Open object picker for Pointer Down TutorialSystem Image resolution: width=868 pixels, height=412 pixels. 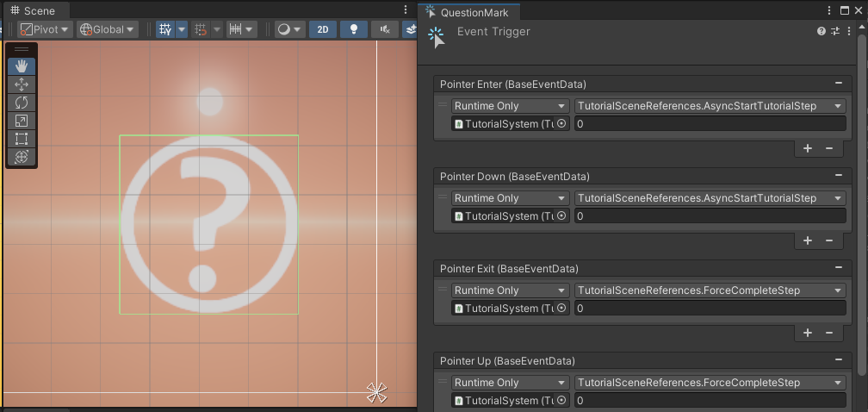pyautogui.click(x=561, y=216)
